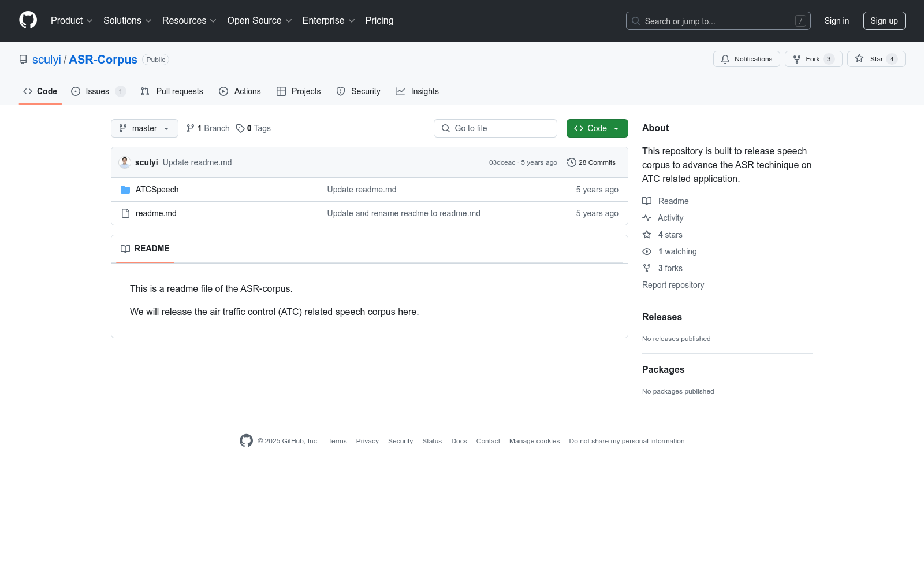The width and height of the screenshot is (924, 578).
Task: Click the branch icon beside 1 Branch
Action: tap(191, 128)
